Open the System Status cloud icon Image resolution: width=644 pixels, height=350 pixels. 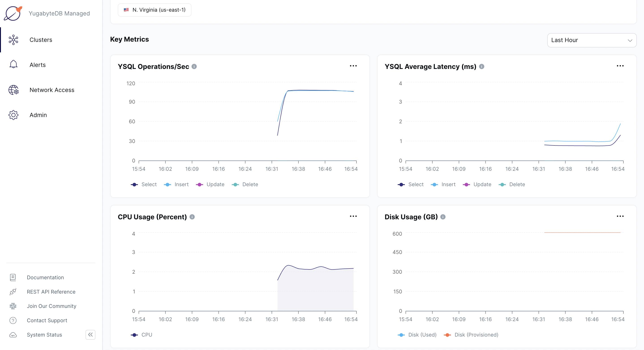click(x=13, y=335)
